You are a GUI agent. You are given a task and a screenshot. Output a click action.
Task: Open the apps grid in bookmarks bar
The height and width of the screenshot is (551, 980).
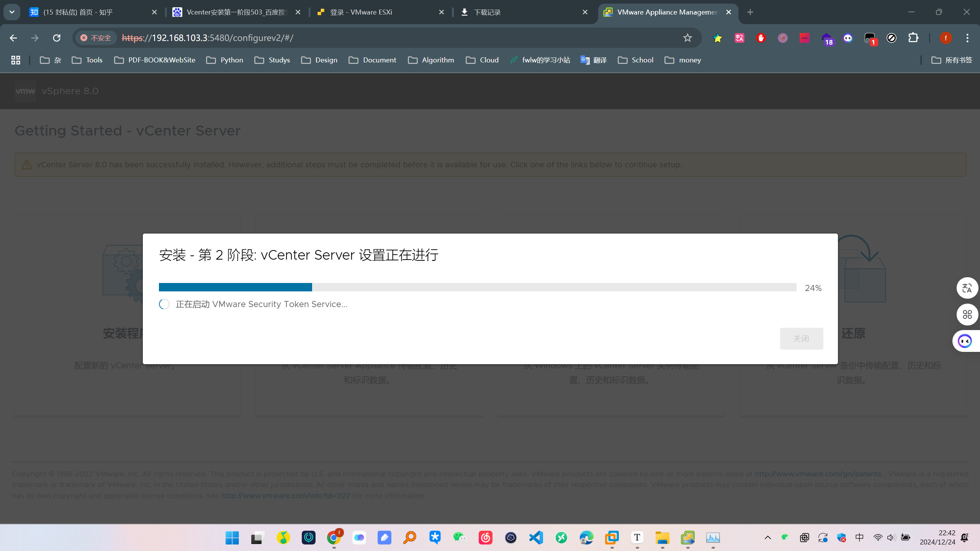click(x=16, y=60)
